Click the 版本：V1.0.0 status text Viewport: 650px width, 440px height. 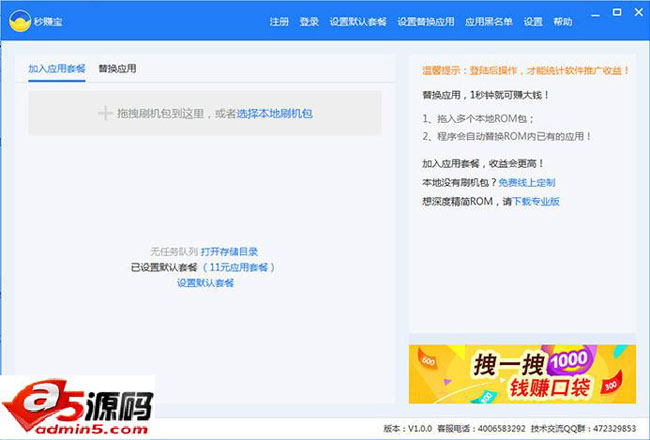click(408, 428)
